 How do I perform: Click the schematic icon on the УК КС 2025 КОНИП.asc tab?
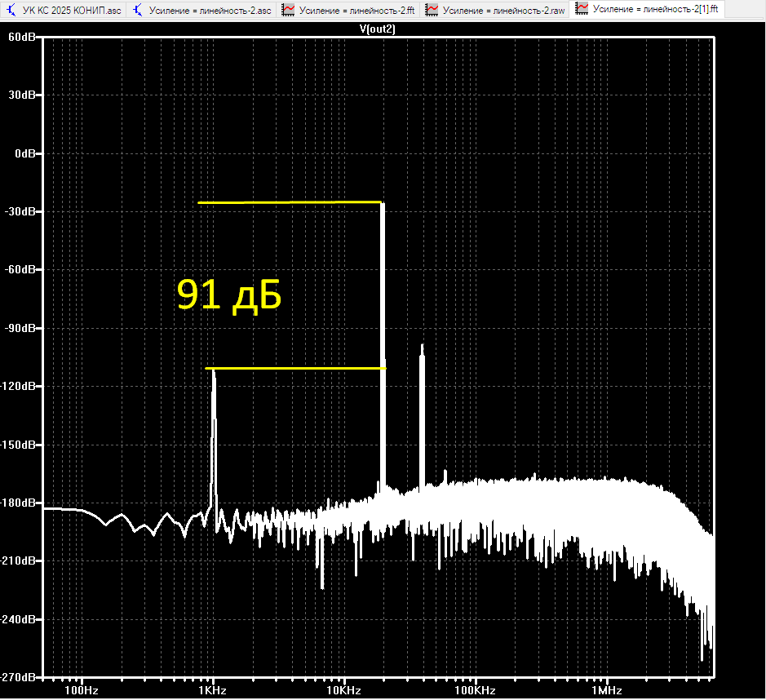pyautogui.click(x=11, y=10)
